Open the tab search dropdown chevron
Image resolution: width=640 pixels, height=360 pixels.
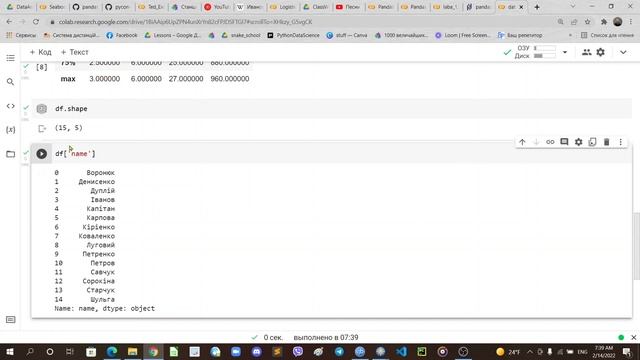click(x=573, y=7)
